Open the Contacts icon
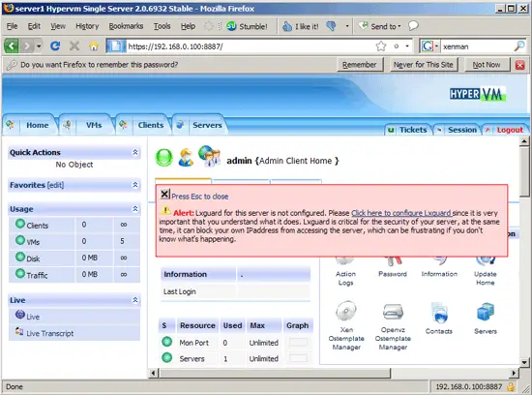 [x=439, y=313]
